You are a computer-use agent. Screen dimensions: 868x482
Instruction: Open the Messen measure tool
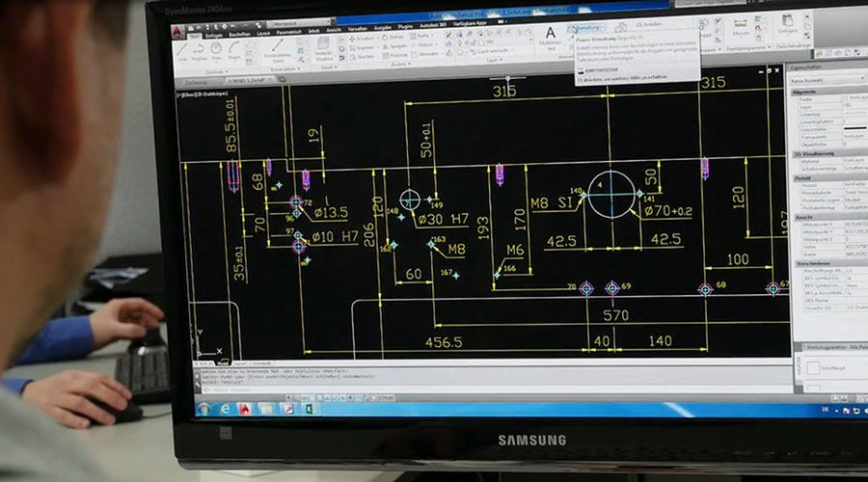740,27
